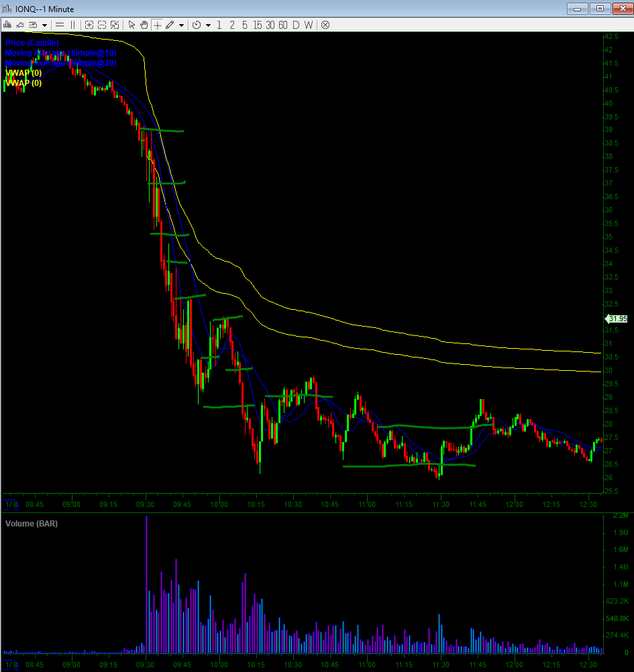Click the Price (Candle) legend label
The image size is (634, 672).
[x=32, y=42]
